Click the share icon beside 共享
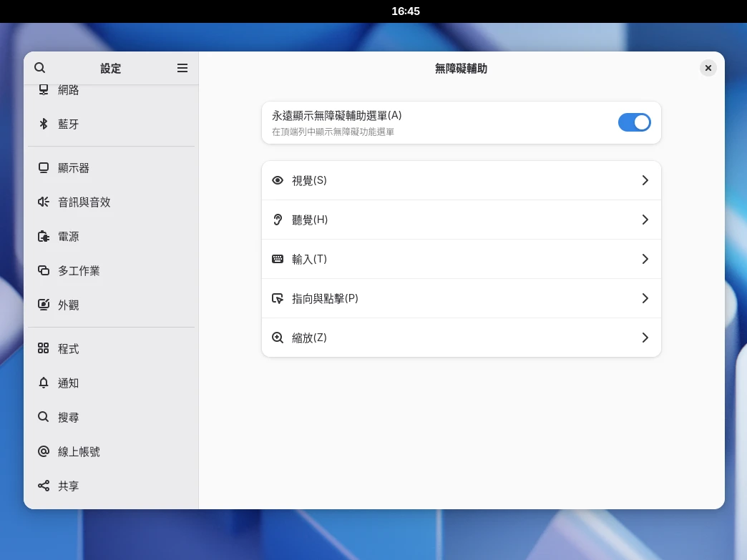The width and height of the screenshot is (747, 560). tap(44, 486)
